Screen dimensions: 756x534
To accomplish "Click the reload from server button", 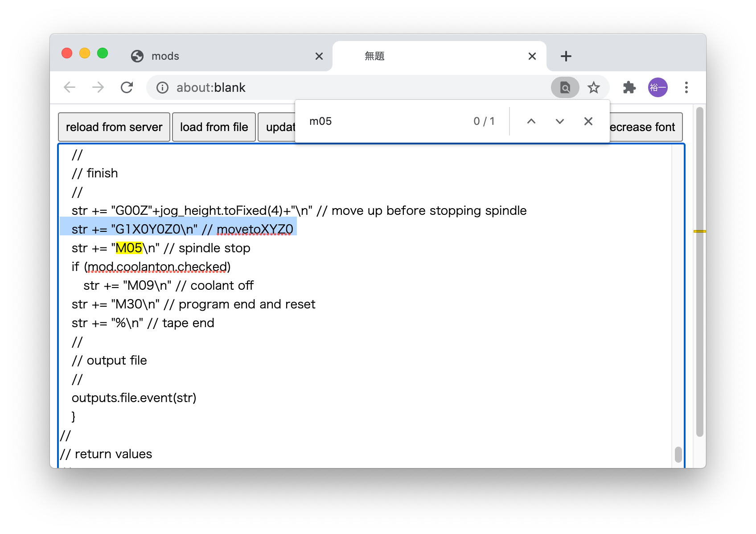I will pyautogui.click(x=114, y=127).
